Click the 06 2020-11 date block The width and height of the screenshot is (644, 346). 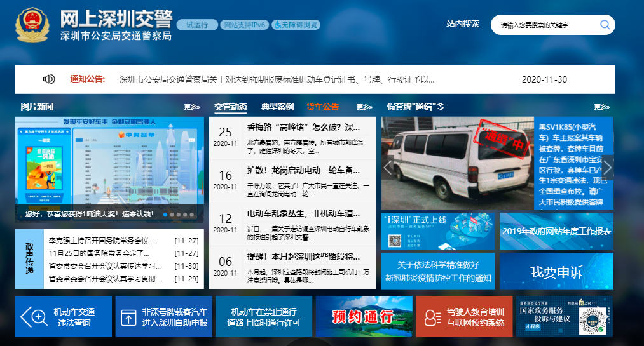(x=225, y=266)
